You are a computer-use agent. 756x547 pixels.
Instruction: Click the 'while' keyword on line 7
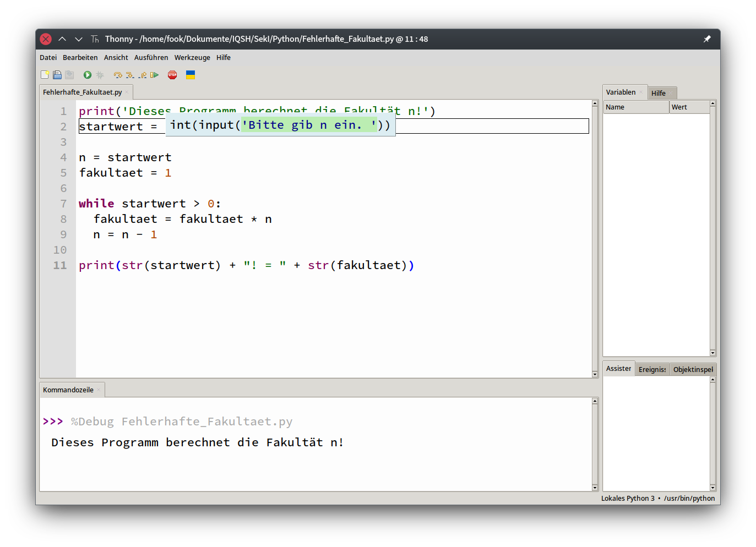click(96, 204)
